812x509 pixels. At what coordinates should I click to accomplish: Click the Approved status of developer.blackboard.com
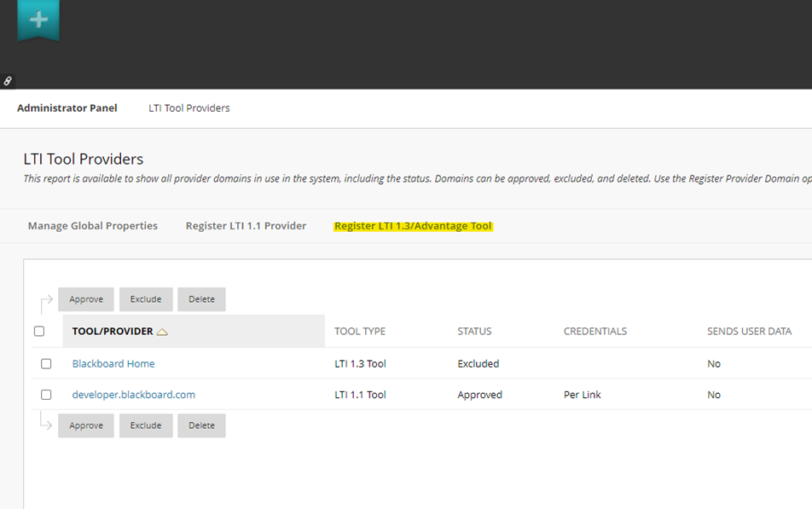click(479, 395)
